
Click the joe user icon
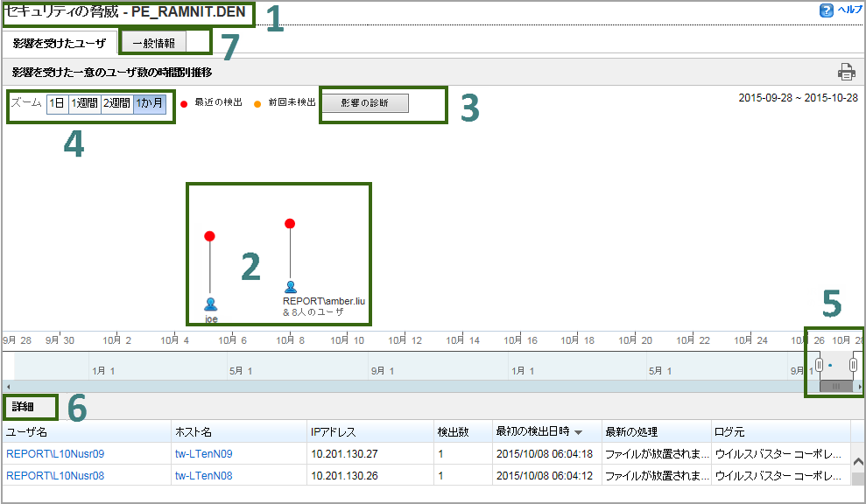click(210, 304)
